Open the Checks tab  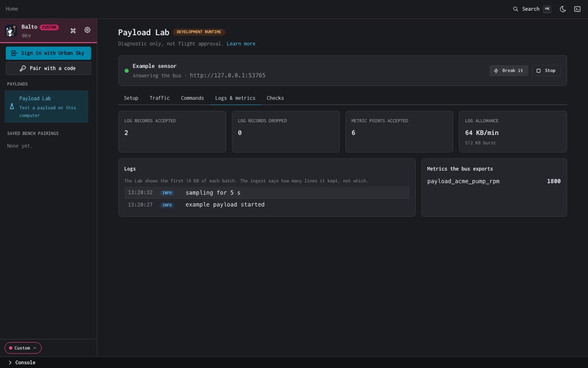pyautogui.click(x=275, y=98)
